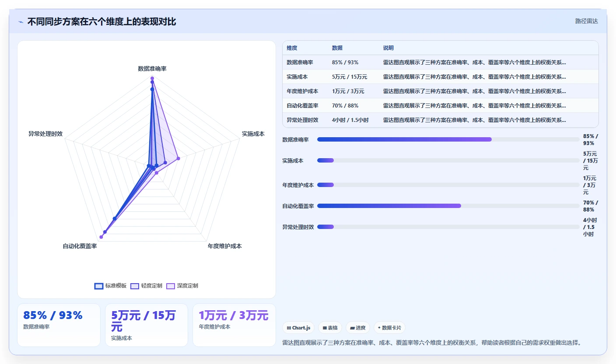
Task: Open the 85% / 93% data card
Action: point(59,325)
